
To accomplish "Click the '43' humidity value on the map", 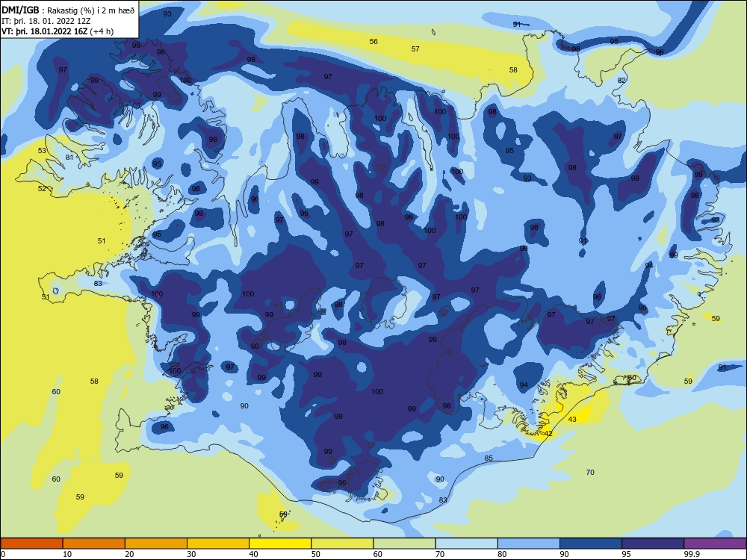I will [572, 419].
